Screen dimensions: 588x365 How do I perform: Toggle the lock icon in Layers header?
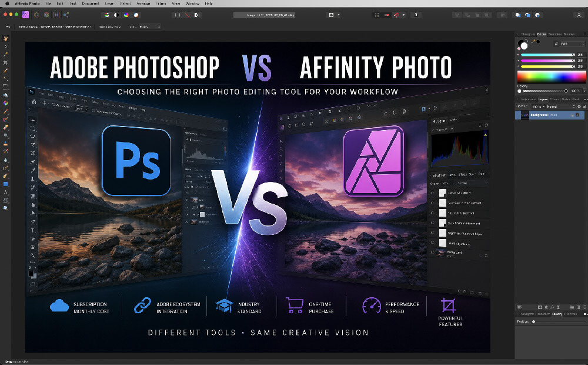point(584,107)
